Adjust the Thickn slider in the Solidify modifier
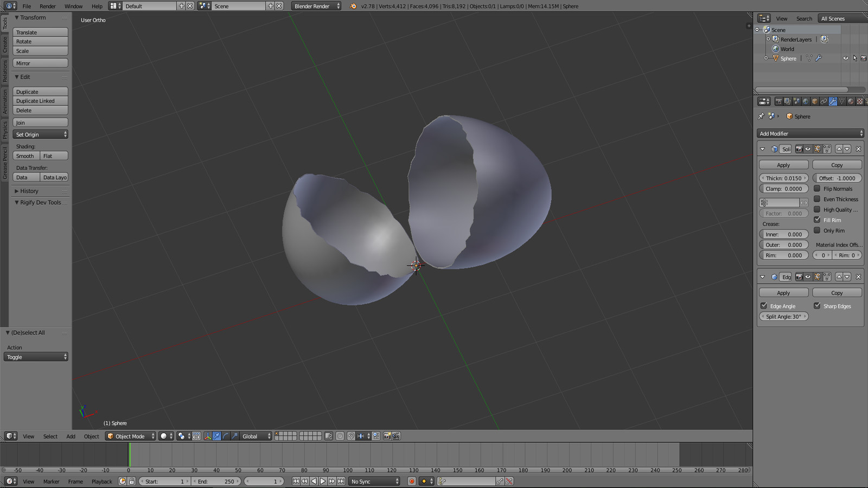The image size is (868, 488). 783,178
